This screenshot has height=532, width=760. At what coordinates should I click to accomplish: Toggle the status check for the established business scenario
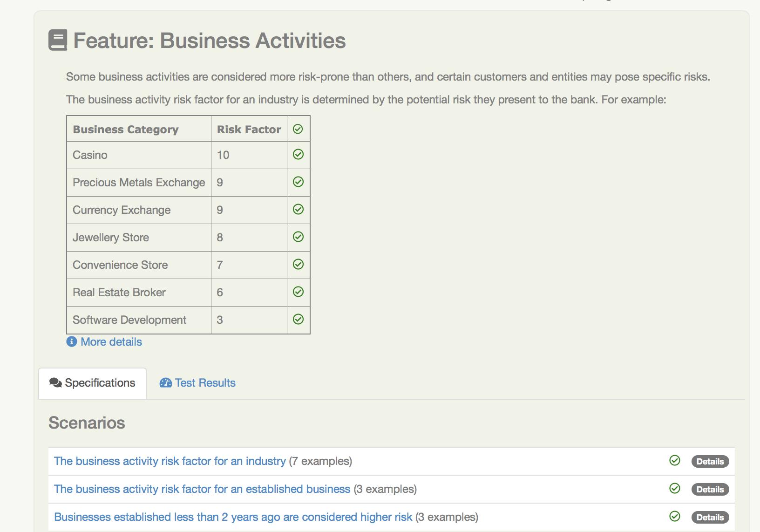pos(674,489)
